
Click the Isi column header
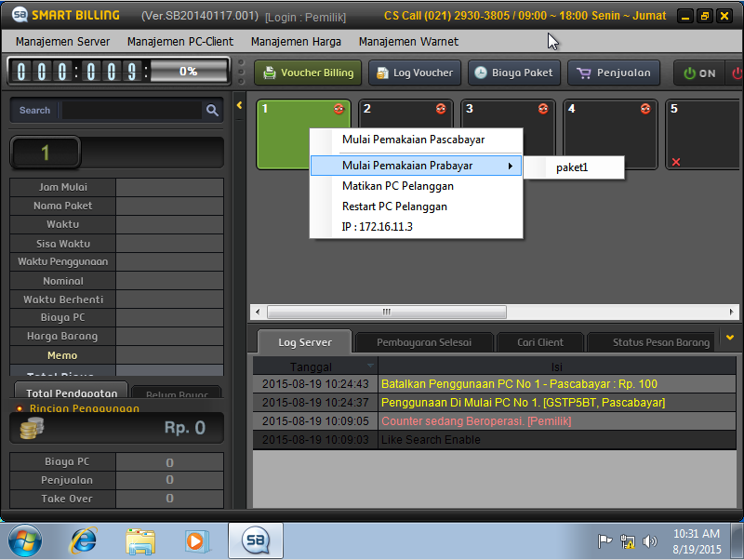tap(556, 367)
